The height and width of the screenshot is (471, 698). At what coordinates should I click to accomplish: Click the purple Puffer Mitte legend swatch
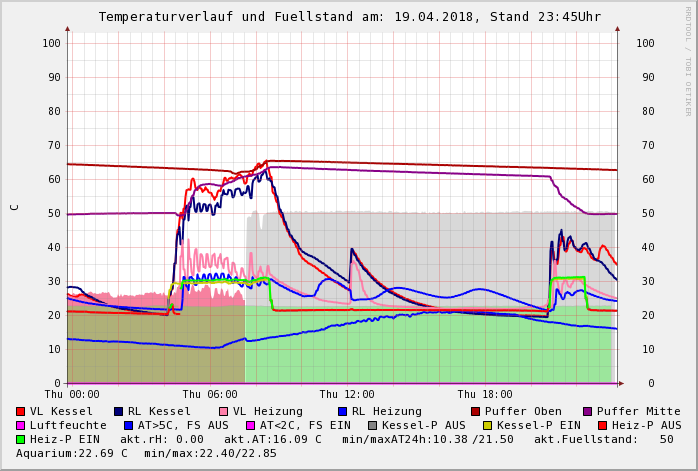[x=587, y=411]
